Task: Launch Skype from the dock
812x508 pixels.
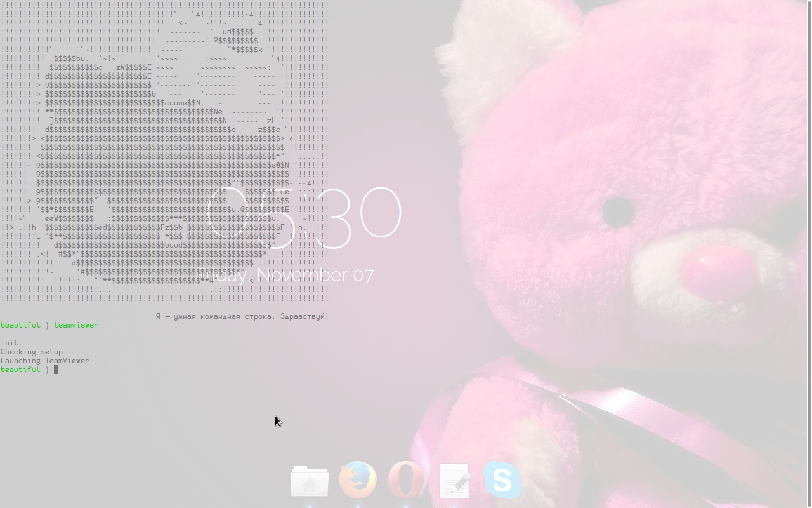Action: [502, 479]
